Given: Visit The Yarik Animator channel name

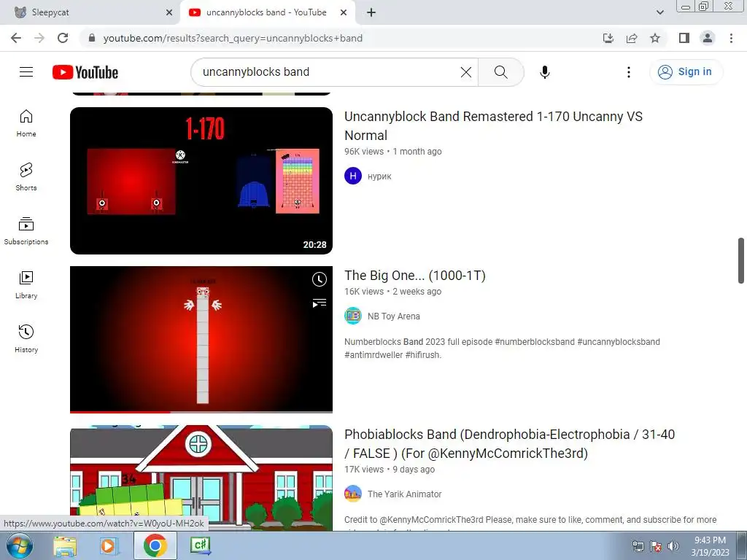Looking at the screenshot, I should pyautogui.click(x=404, y=494).
